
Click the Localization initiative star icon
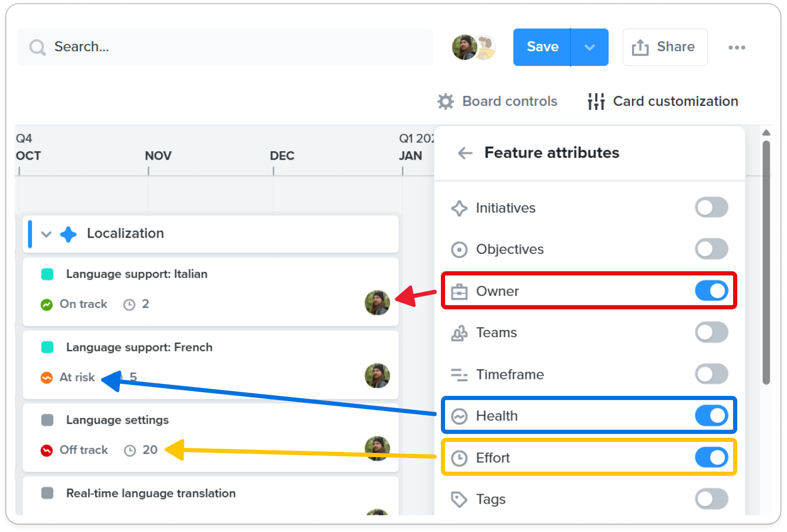pos(68,234)
